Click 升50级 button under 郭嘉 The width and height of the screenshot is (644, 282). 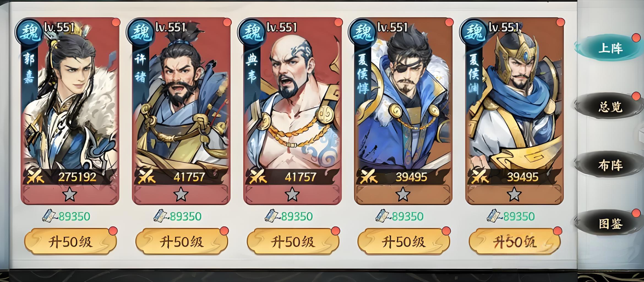click(x=70, y=242)
